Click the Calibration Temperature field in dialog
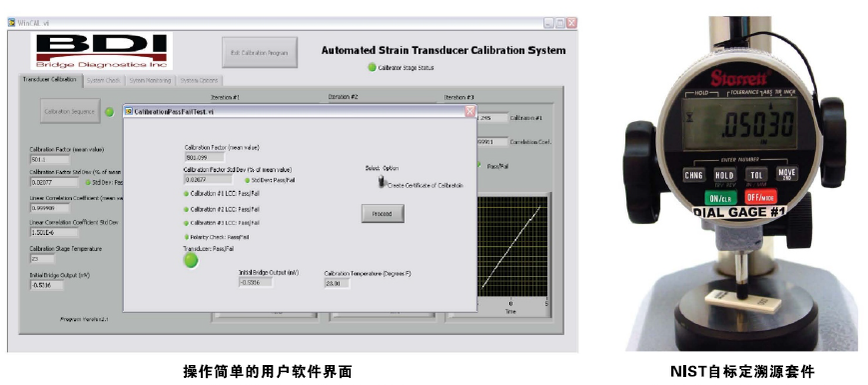Viewport: 868px width, 385px height. coord(338,283)
